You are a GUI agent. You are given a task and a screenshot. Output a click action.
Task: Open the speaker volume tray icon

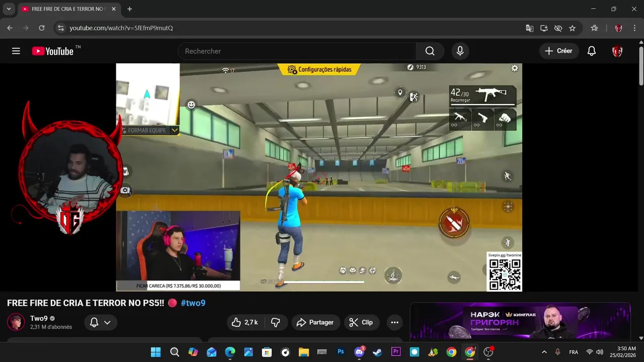click(x=600, y=352)
